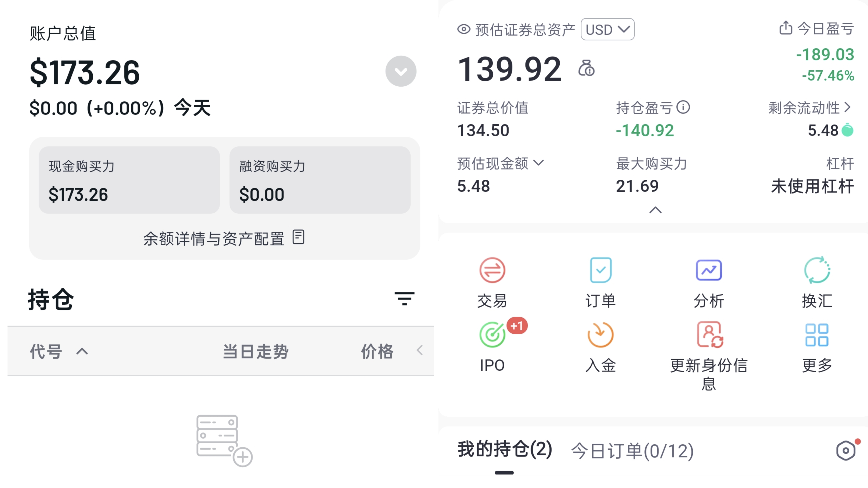
Task: Toggle the eye icon hiding total assets
Action: (x=464, y=29)
